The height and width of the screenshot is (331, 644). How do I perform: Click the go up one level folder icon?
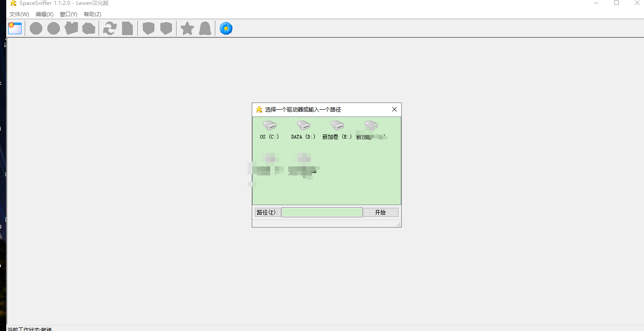point(71,28)
